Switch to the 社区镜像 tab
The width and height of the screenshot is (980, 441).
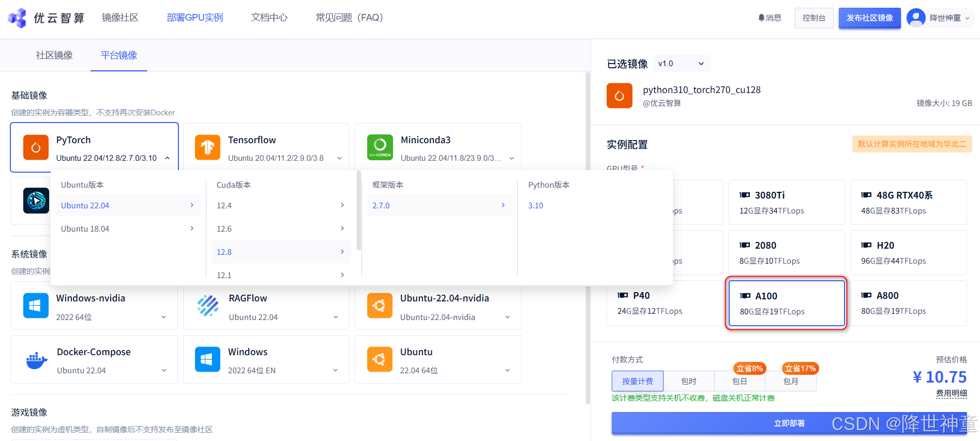[54, 55]
